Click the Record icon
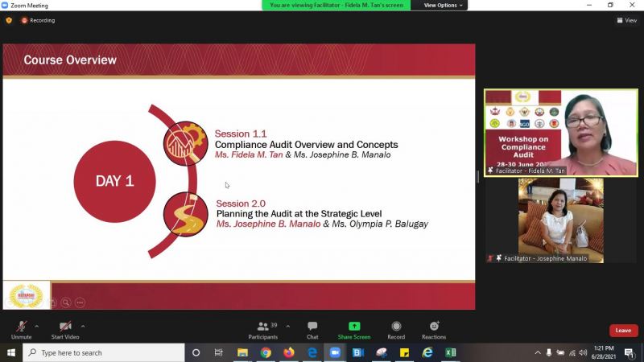Viewport: 644px width, 362px height. [x=396, y=327]
